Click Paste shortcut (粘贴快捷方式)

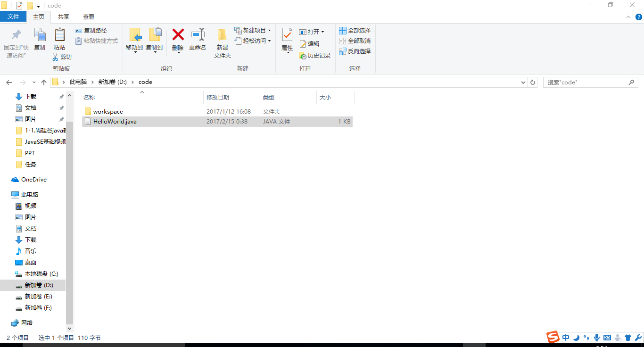coord(97,41)
